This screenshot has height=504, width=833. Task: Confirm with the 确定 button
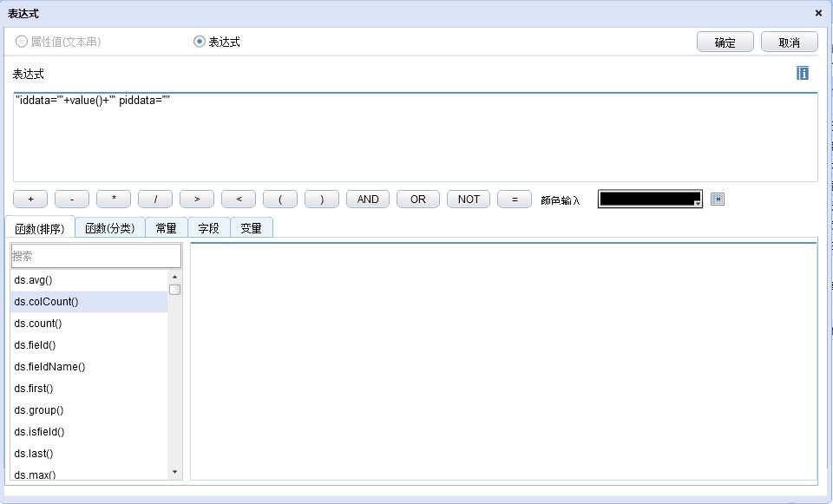pos(725,42)
